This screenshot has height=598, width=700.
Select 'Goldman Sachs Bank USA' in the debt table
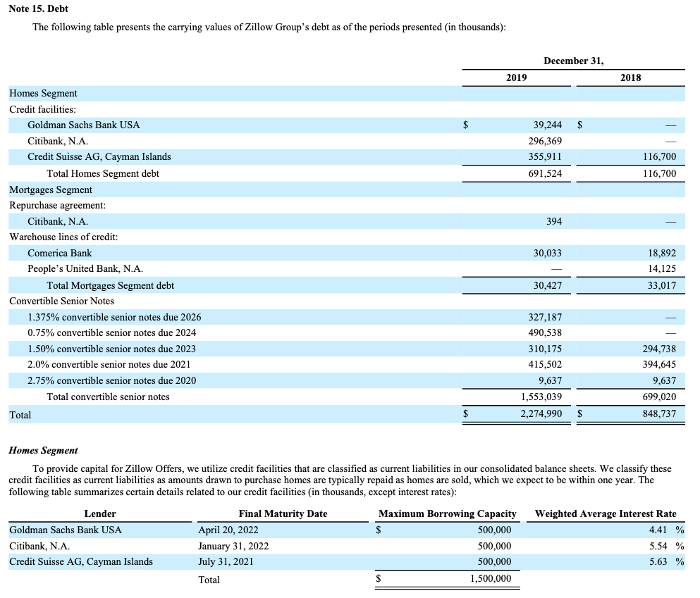pyautogui.click(x=83, y=125)
